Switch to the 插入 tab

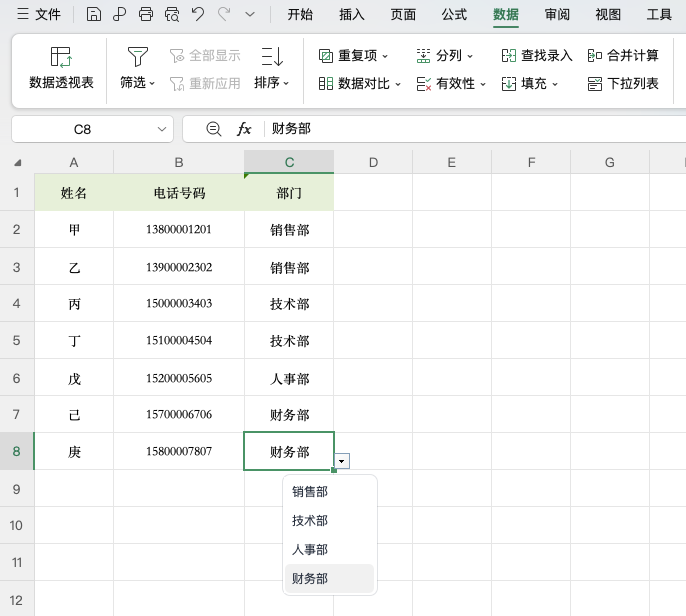click(x=352, y=15)
